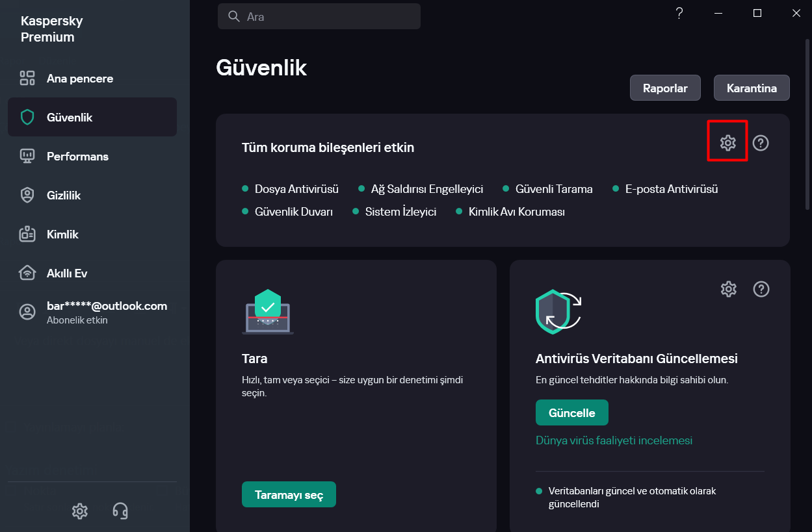Open protection components settings gear
The width and height of the screenshot is (812, 532).
click(x=728, y=143)
